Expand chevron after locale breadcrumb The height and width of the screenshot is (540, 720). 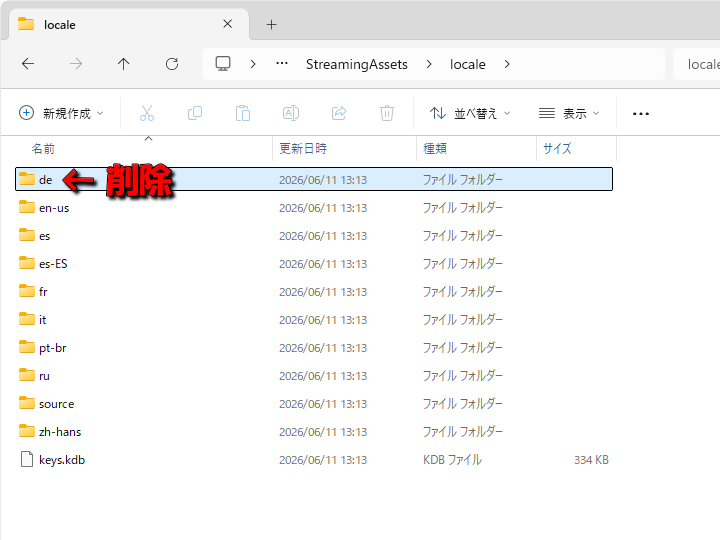click(x=507, y=64)
